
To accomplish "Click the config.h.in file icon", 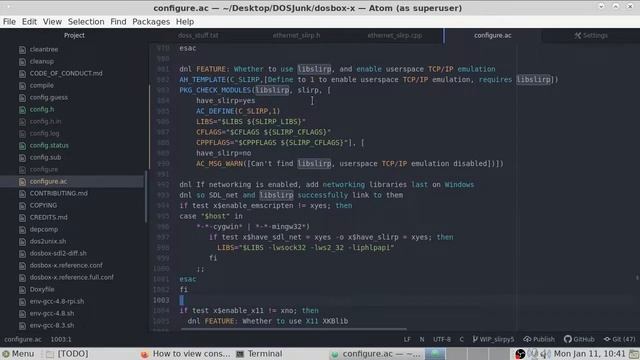I will tap(22, 122).
